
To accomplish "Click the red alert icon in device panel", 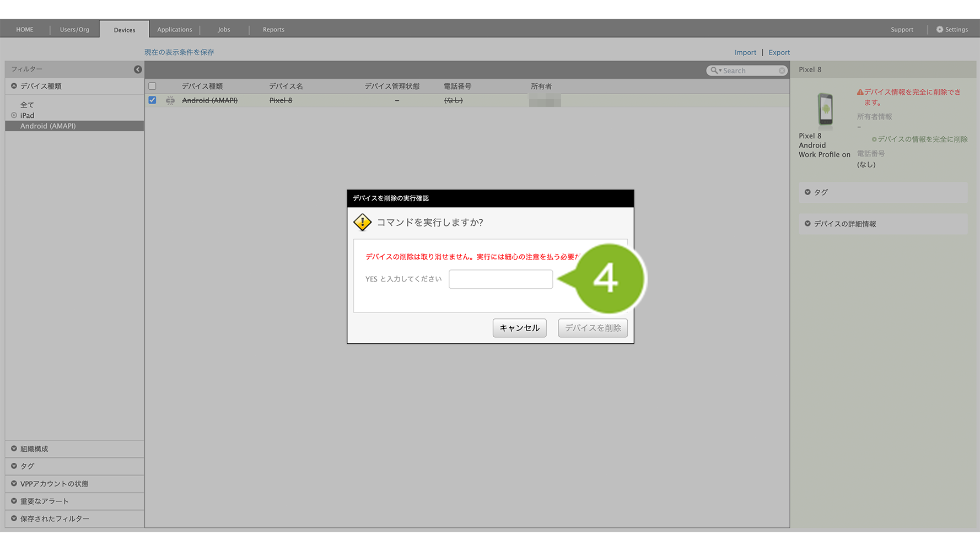I will click(860, 92).
